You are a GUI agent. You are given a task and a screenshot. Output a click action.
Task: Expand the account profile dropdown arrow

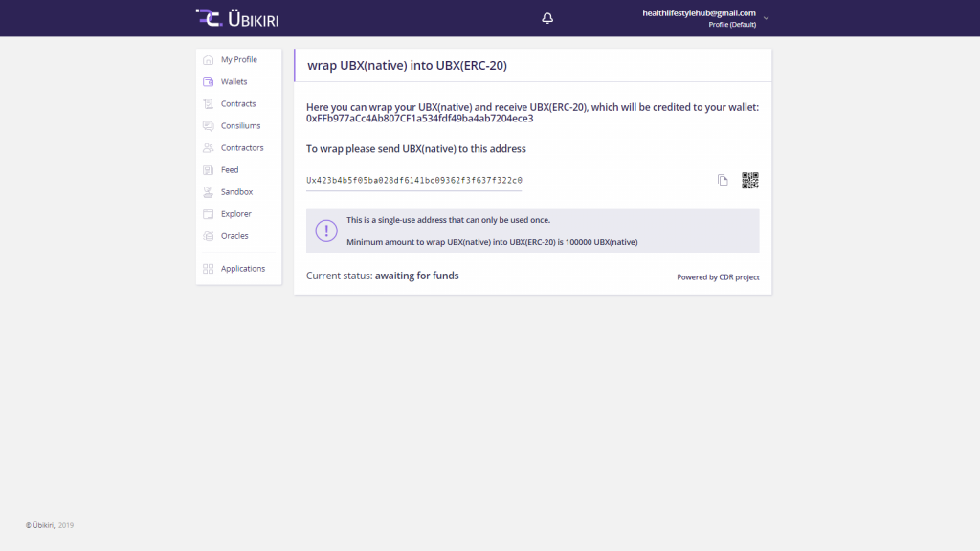tap(766, 19)
